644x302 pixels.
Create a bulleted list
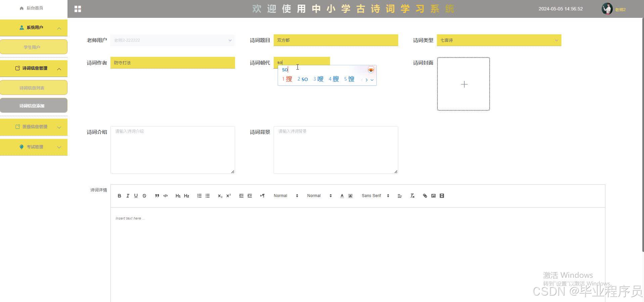point(208,196)
